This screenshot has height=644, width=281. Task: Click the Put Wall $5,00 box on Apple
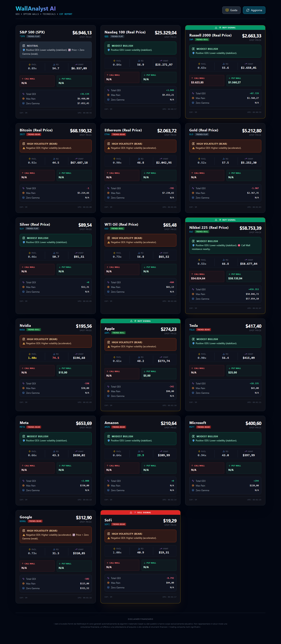[x=159, y=374]
